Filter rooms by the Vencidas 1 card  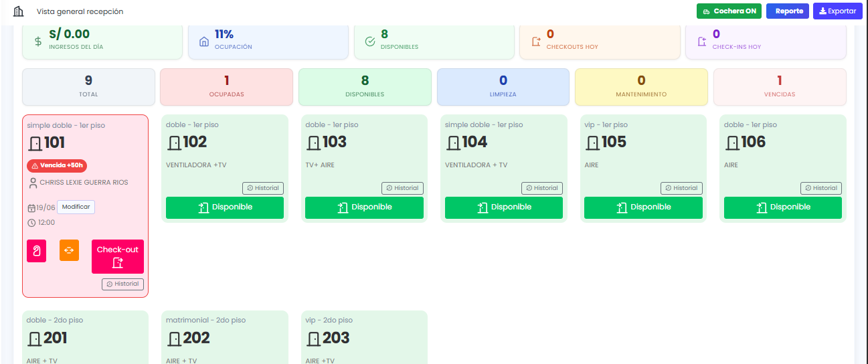(x=780, y=87)
